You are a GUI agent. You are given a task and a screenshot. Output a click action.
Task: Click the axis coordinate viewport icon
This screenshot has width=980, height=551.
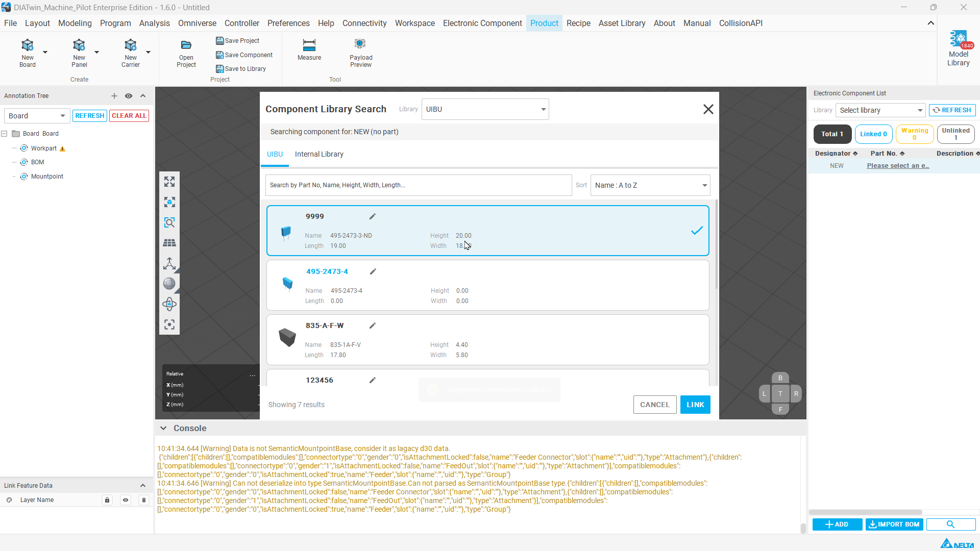click(x=169, y=263)
